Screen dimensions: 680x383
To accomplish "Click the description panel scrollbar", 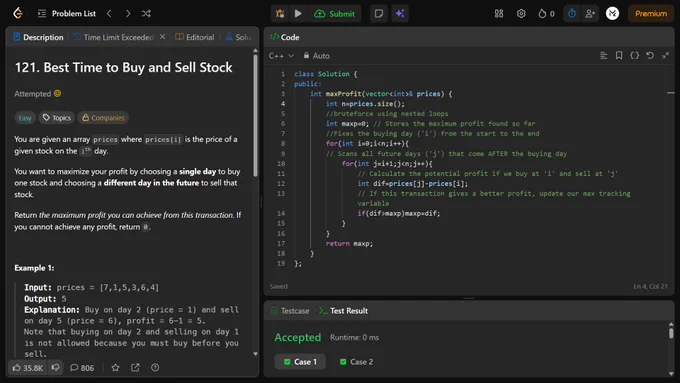I will point(255,115).
